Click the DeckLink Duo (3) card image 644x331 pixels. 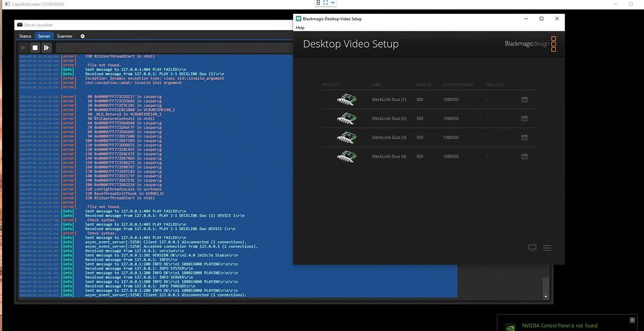pyautogui.click(x=347, y=137)
